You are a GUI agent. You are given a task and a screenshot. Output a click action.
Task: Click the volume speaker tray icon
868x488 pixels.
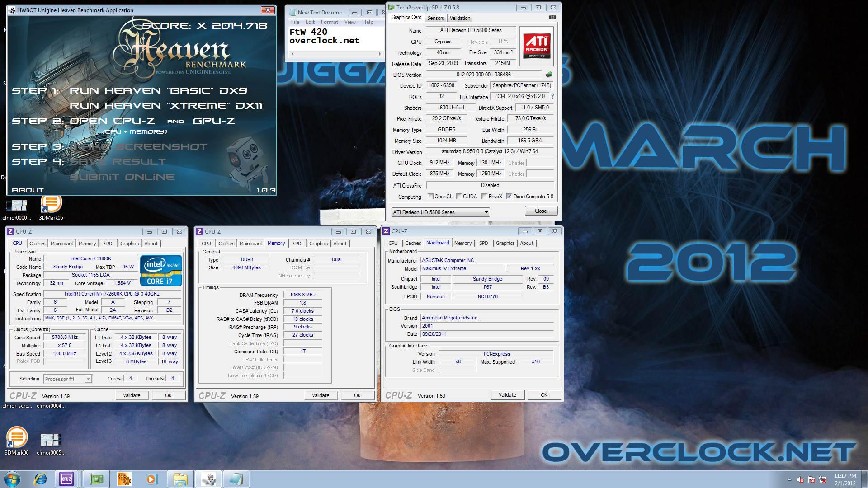pos(801,479)
